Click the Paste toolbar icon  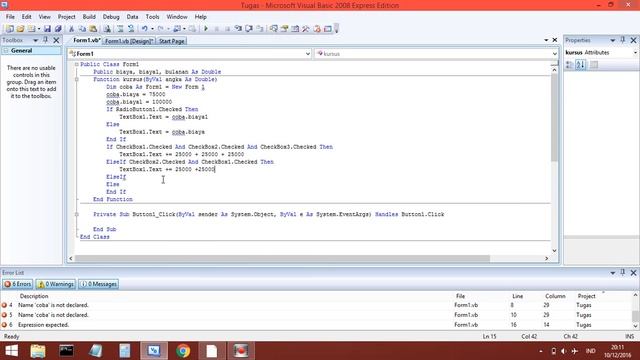(93, 29)
